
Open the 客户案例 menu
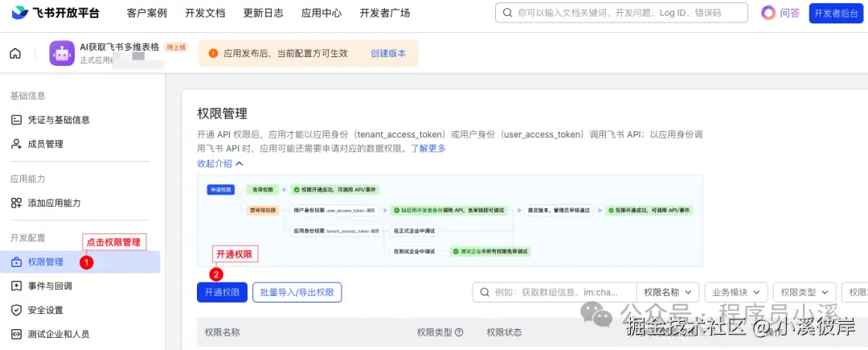[147, 13]
